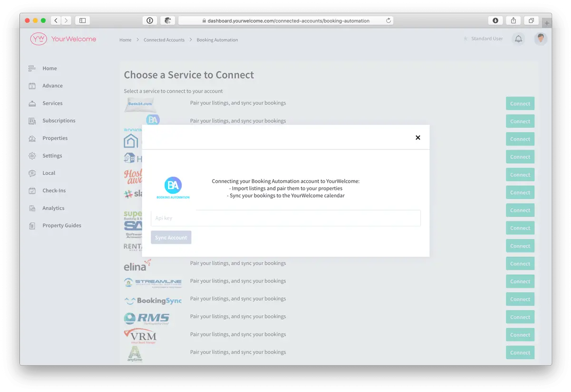The height and width of the screenshot is (392, 571).
Task: Click the Connect button for RMS
Action: (x=520, y=317)
